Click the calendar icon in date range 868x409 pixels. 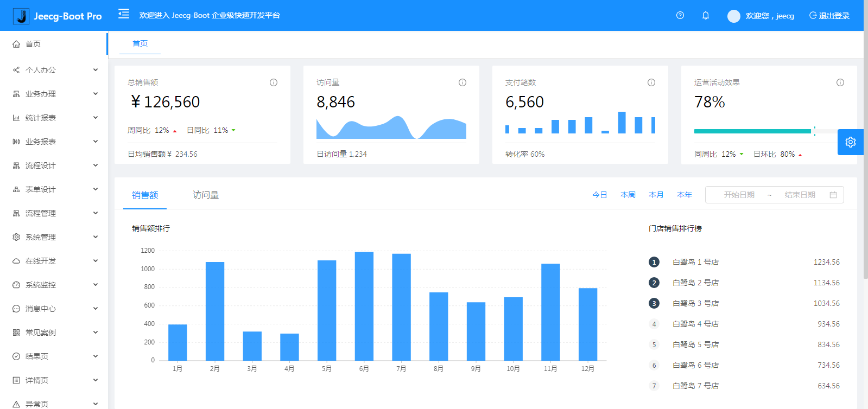pos(833,195)
